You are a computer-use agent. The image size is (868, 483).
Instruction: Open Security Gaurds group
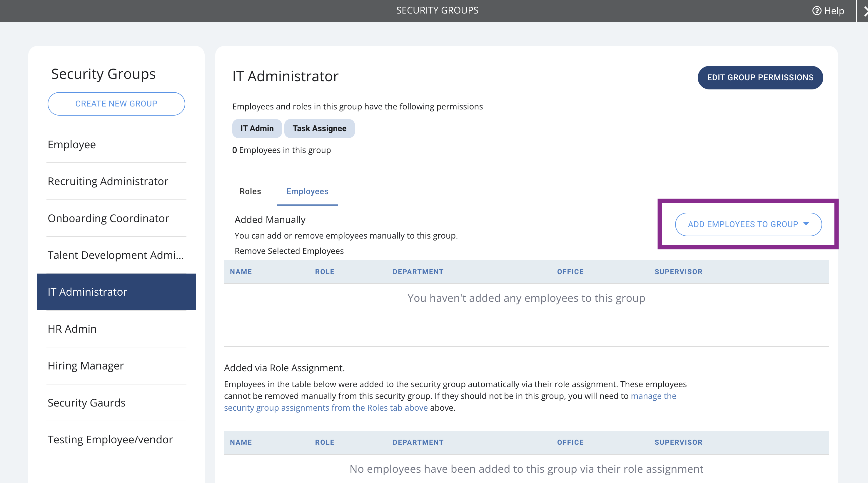116,403
